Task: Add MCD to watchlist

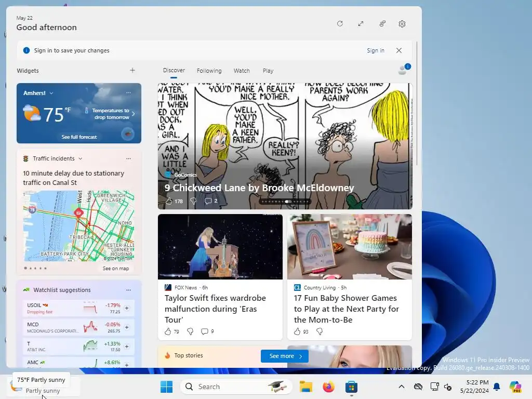Action: pos(127,327)
